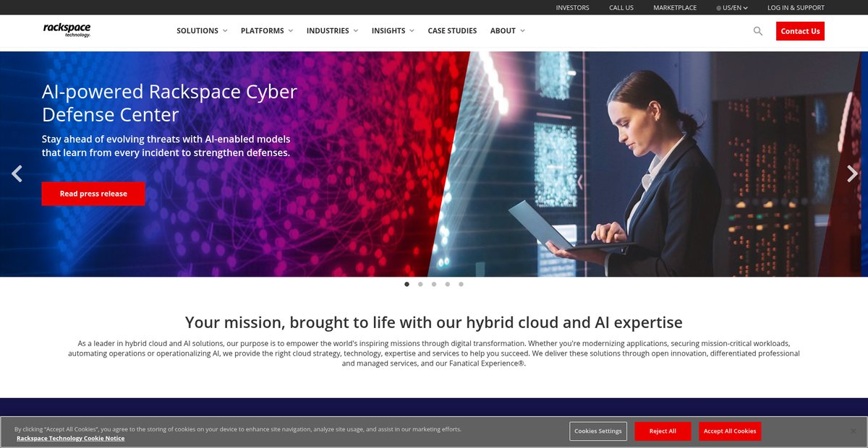
Task: Expand the Industries menu
Action: (x=333, y=31)
